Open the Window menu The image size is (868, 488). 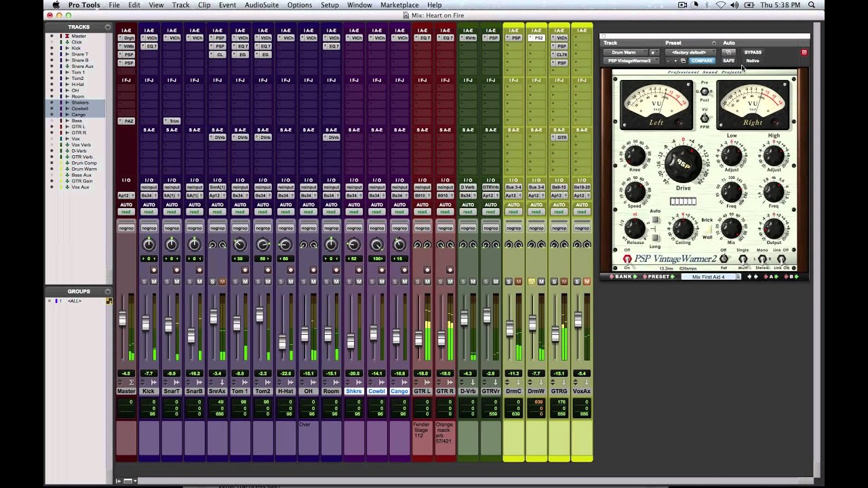tap(359, 5)
